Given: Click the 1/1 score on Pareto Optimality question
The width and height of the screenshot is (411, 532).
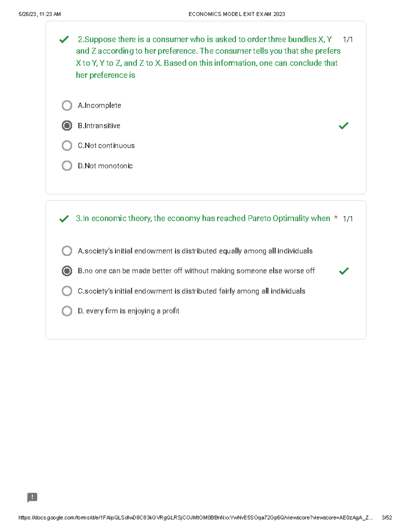Looking at the screenshot, I should [x=348, y=219].
